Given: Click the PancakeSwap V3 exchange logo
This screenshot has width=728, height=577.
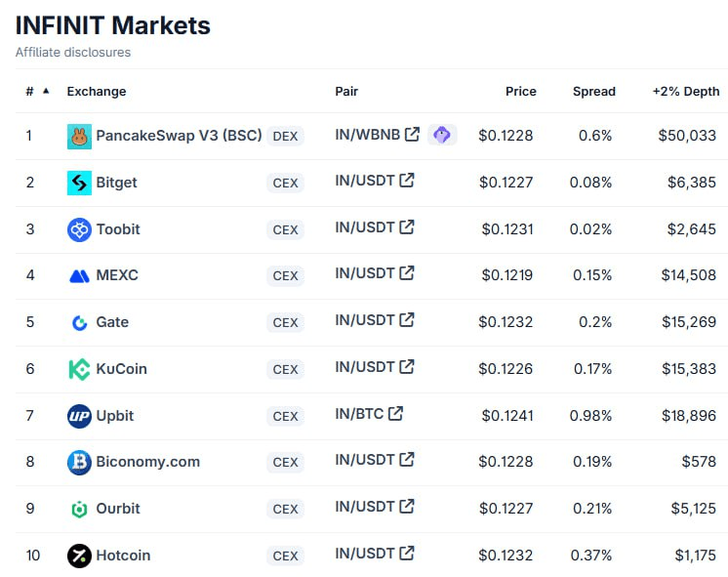Looking at the screenshot, I should pos(79,137).
